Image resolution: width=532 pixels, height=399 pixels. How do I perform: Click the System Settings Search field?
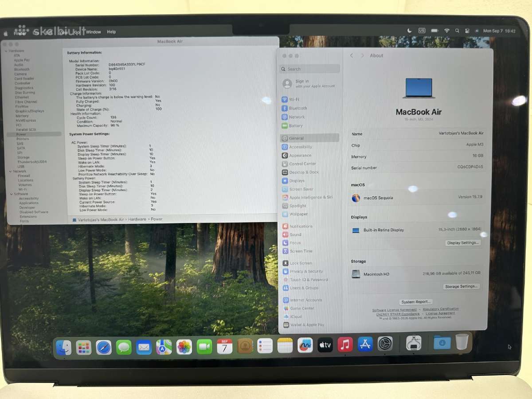click(310, 69)
